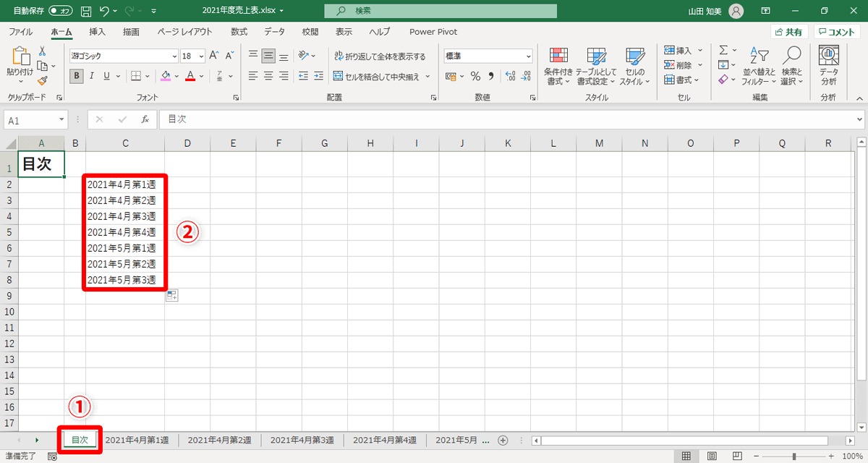Screen dimensions: 868x463
Task: Toggle Underline formatting
Action: click(x=106, y=76)
